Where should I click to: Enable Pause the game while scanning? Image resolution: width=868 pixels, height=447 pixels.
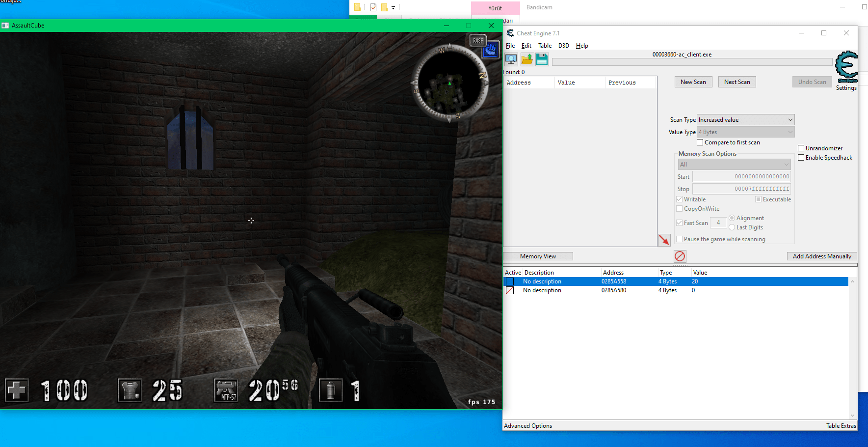(x=680, y=239)
